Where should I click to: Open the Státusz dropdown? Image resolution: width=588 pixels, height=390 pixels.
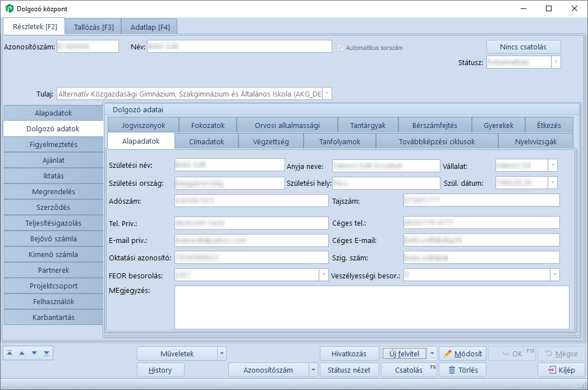[x=555, y=62]
